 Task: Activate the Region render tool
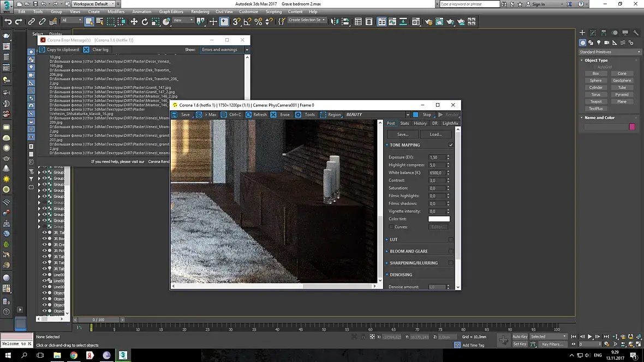pos(324,114)
